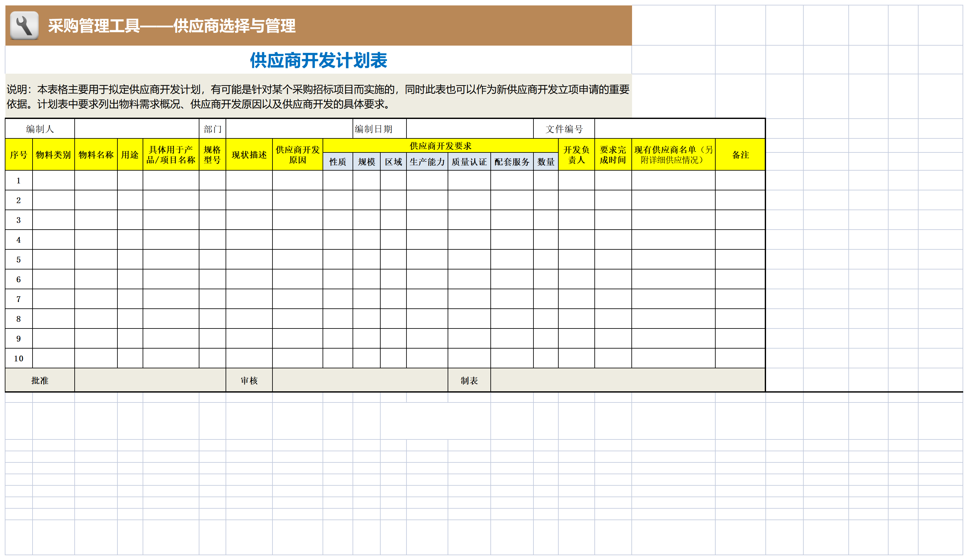Screen dimensions: 968x560
Task: Click row number 1 cell
Action: (x=19, y=181)
